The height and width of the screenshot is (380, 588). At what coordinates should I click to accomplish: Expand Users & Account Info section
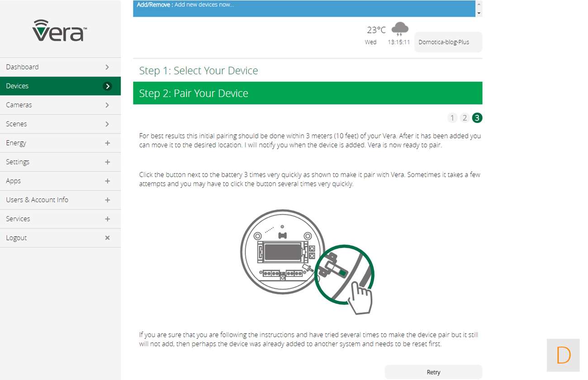[107, 200]
